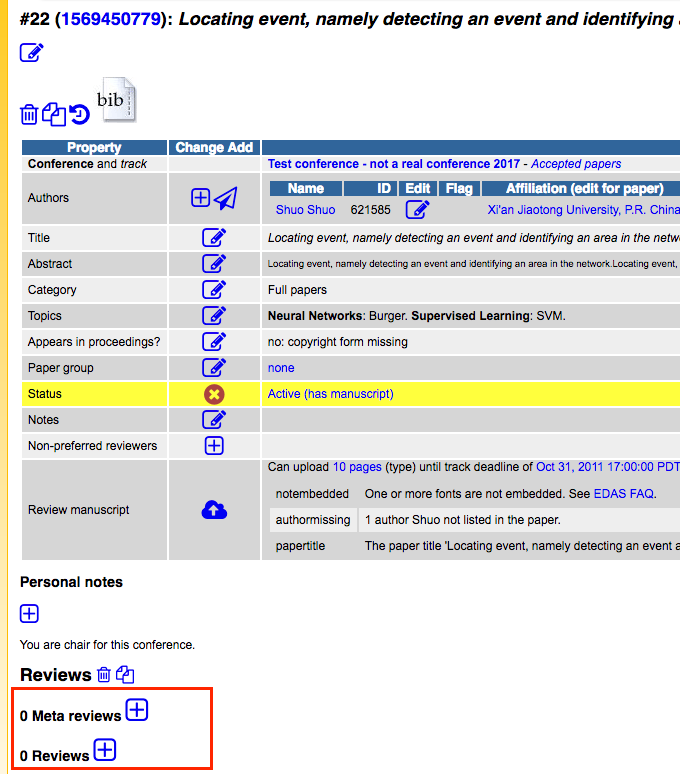Withdraw paper via red status X icon
680x774 pixels.
click(214, 394)
